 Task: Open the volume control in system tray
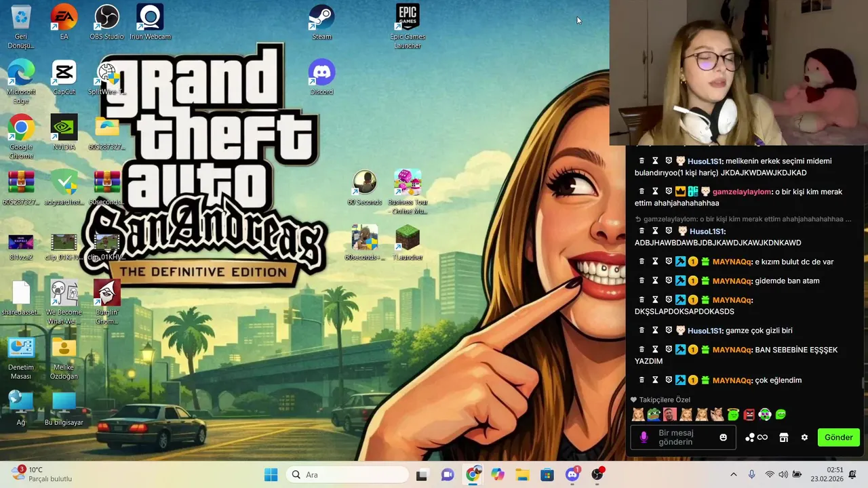click(783, 474)
